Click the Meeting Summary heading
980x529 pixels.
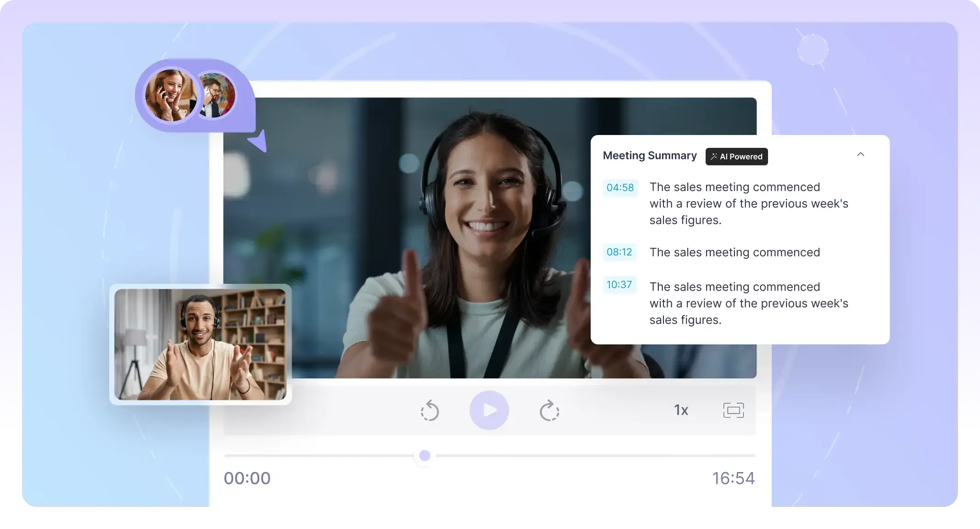pos(650,156)
